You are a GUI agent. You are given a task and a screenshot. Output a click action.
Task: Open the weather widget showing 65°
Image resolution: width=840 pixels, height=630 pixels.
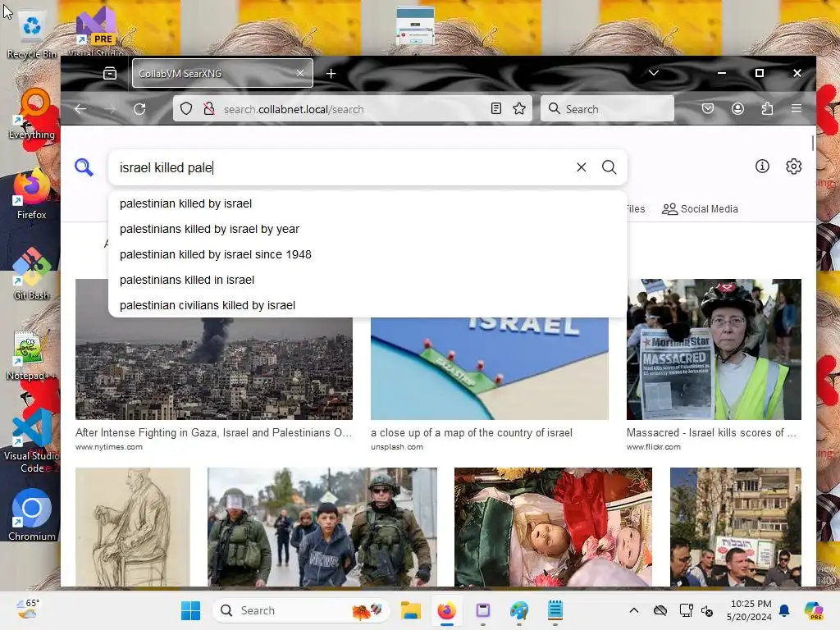click(x=28, y=609)
